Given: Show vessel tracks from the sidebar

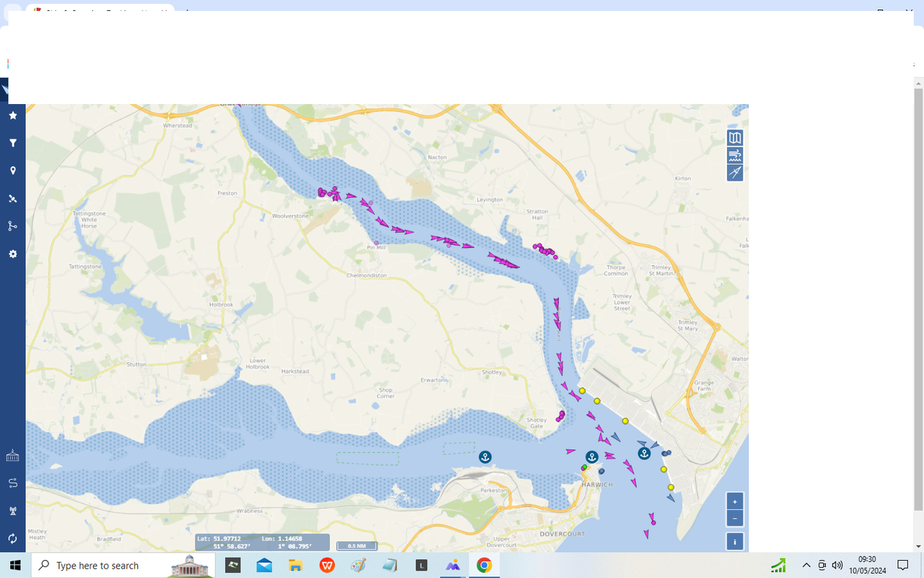Looking at the screenshot, I should 12,483.
